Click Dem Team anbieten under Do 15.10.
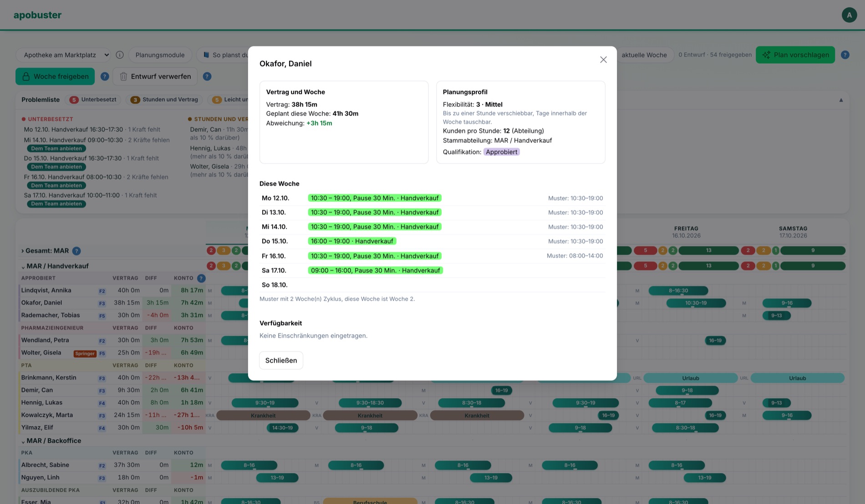The image size is (865, 504). 56,167
